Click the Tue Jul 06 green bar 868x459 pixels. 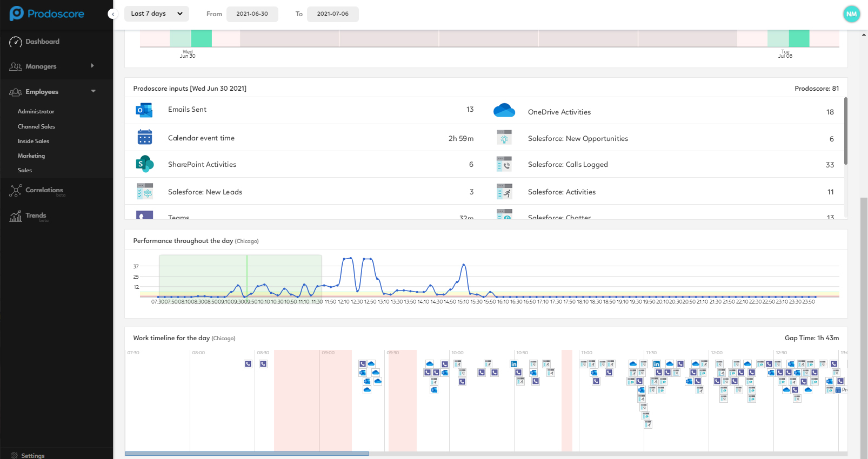tap(799, 38)
